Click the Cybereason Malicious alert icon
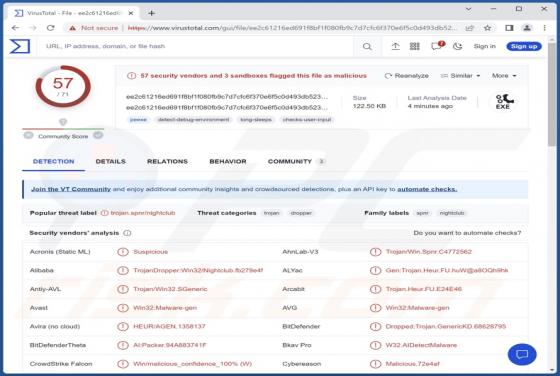The image size is (560, 376). 375,364
